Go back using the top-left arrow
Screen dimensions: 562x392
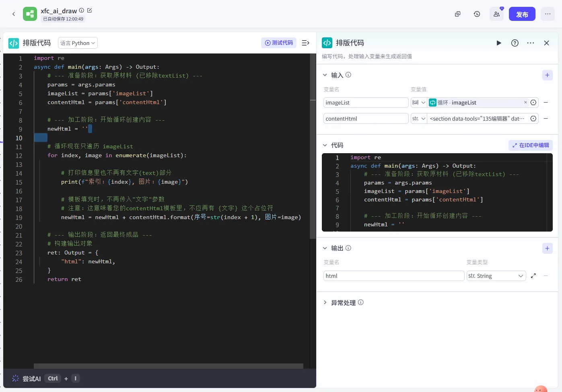(14, 14)
